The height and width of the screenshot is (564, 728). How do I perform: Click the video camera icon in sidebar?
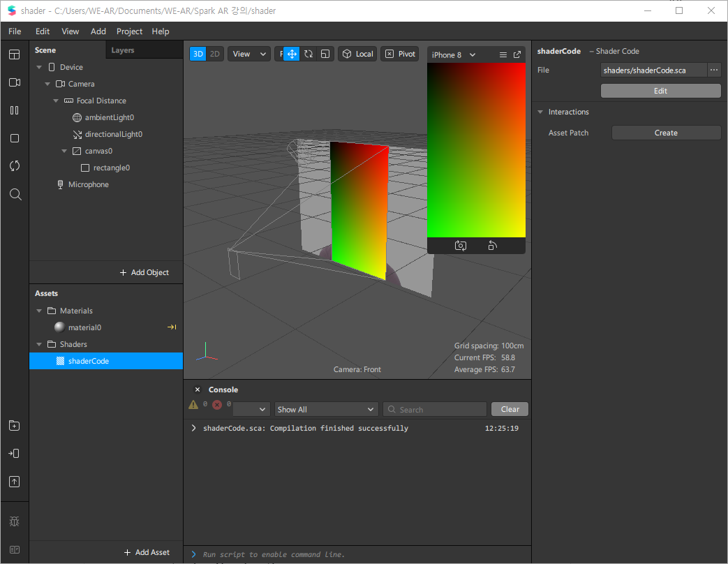(x=15, y=82)
